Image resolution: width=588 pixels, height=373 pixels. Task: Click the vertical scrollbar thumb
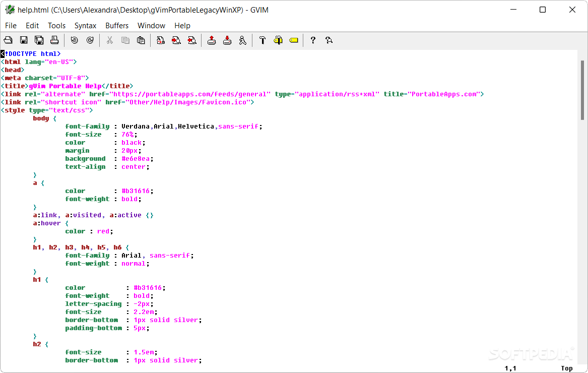(x=582, y=90)
